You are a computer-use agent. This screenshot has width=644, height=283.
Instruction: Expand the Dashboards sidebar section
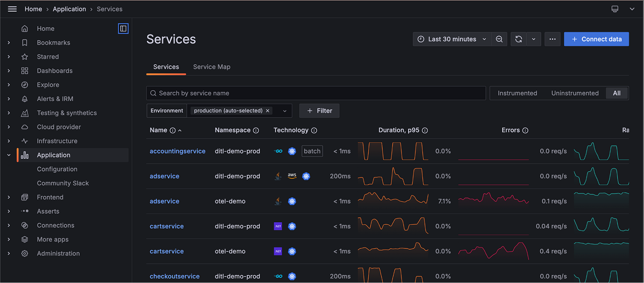point(9,71)
